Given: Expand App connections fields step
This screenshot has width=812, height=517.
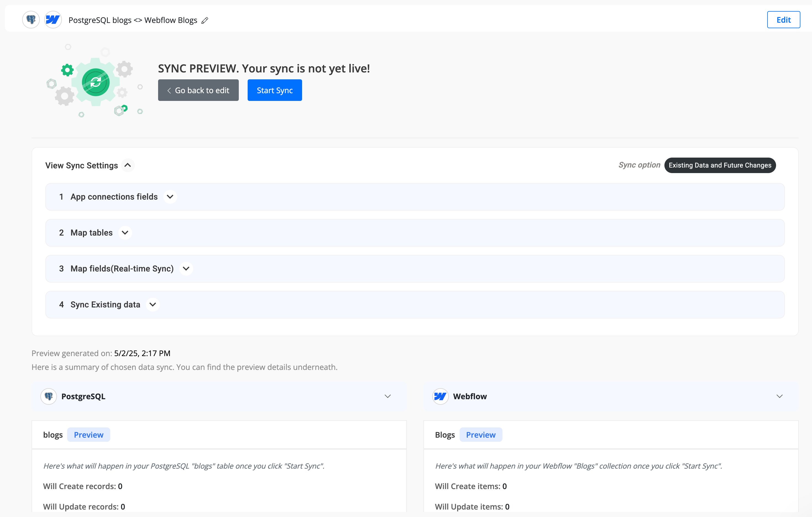Looking at the screenshot, I should point(170,197).
